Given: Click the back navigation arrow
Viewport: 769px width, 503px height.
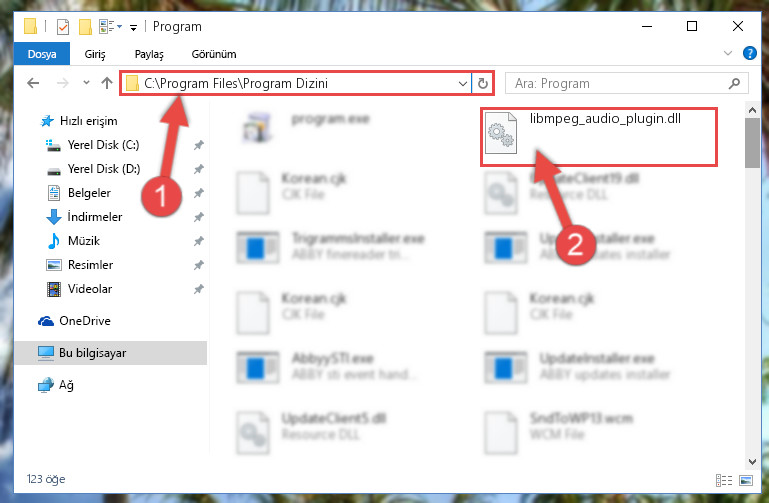Looking at the screenshot, I should pyautogui.click(x=33, y=83).
